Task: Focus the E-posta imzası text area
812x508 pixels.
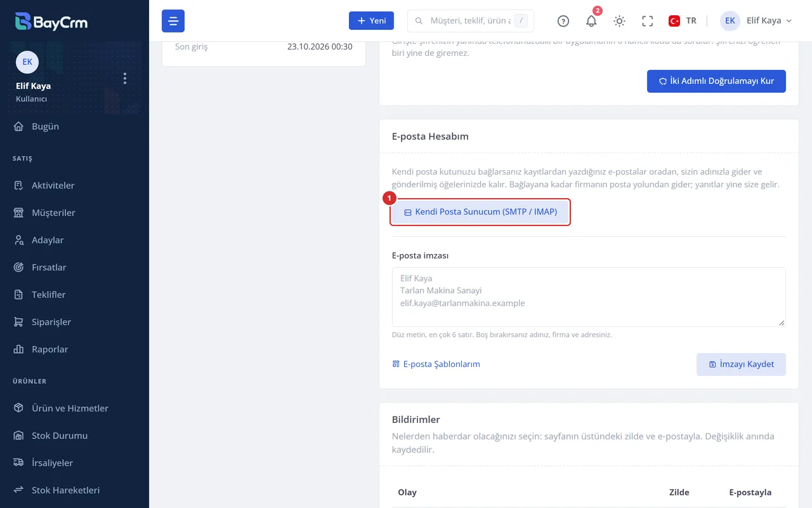Action: point(589,297)
